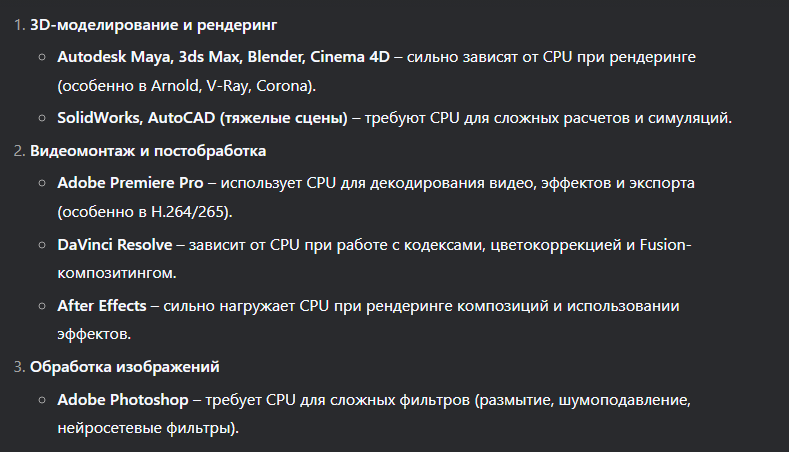Click the heading "Видеомонтаж и постобработка"
The image size is (789, 452).
pos(148,150)
